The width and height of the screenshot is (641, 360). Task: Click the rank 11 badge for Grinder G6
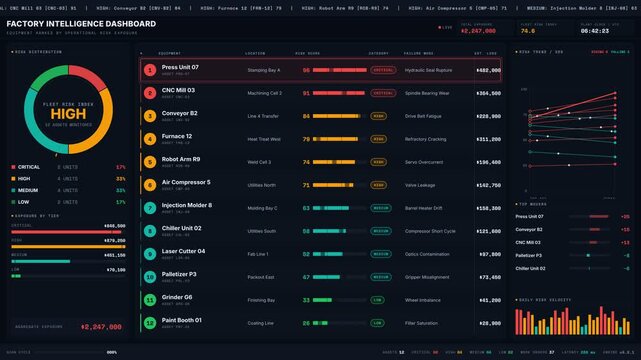pos(150,300)
